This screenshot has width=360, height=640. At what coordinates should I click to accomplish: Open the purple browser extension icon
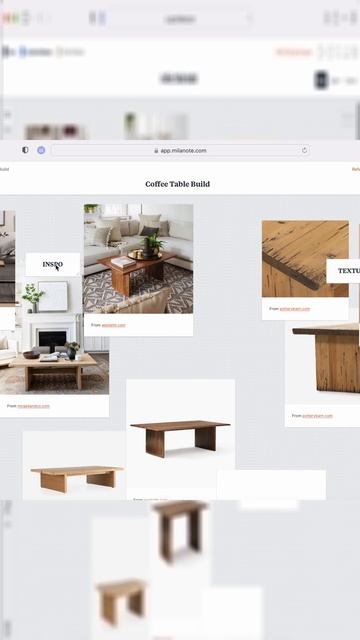coord(41,150)
